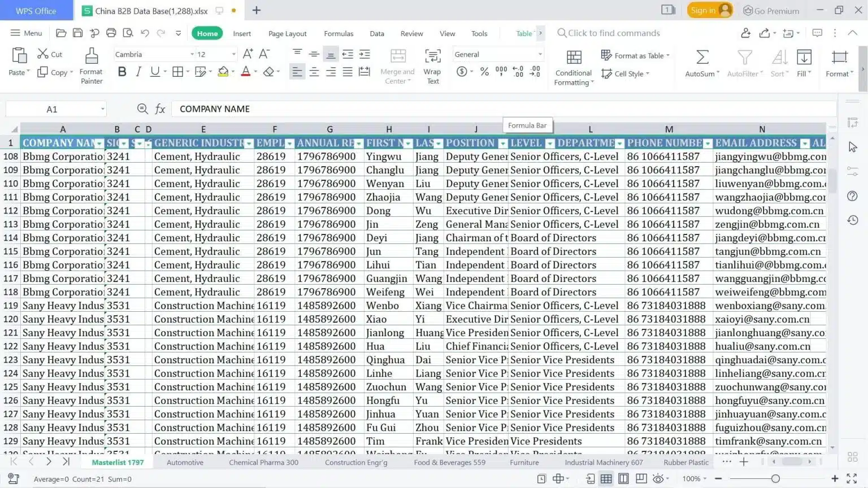Select column G header

[329, 129]
